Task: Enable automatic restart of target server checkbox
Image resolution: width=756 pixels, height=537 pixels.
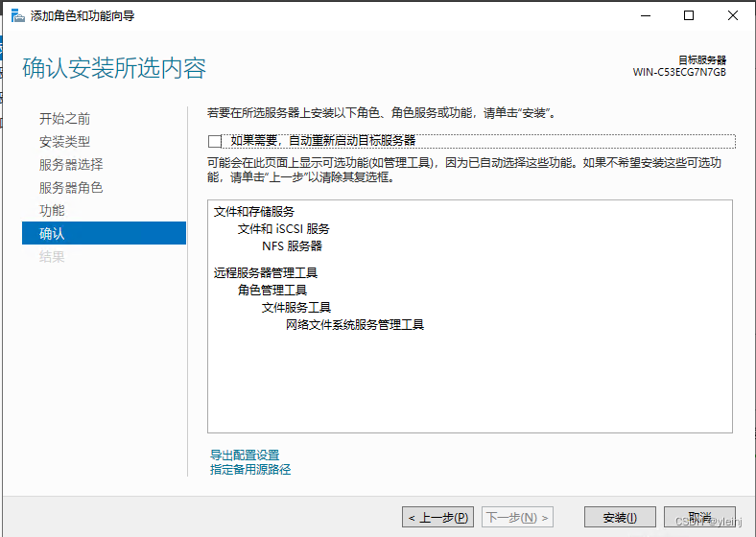Action: (215, 141)
